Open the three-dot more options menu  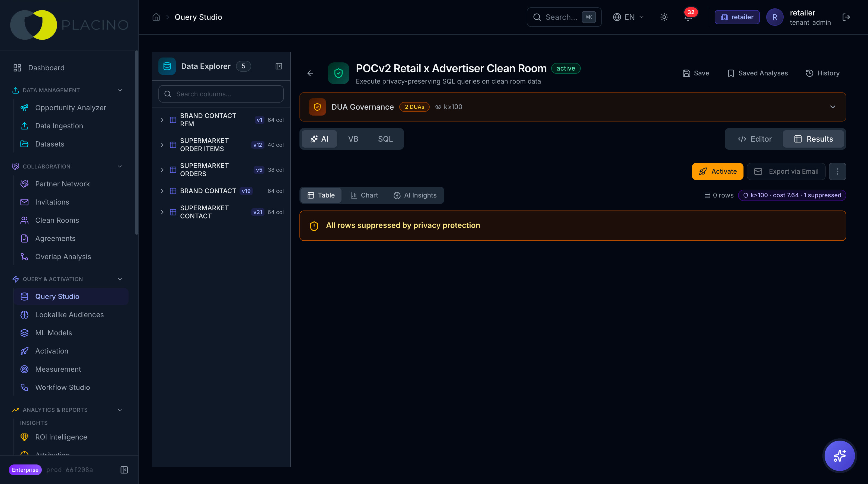pyautogui.click(x=837, y=171)
